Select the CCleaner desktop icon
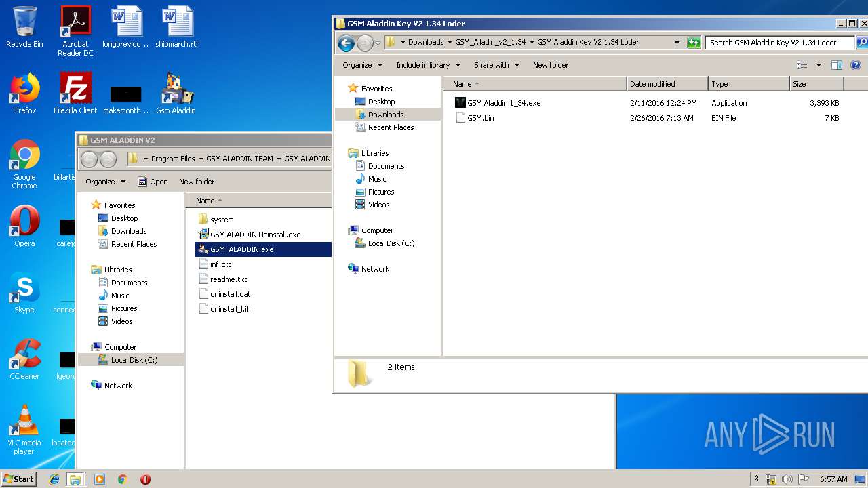 coord(24,359)
